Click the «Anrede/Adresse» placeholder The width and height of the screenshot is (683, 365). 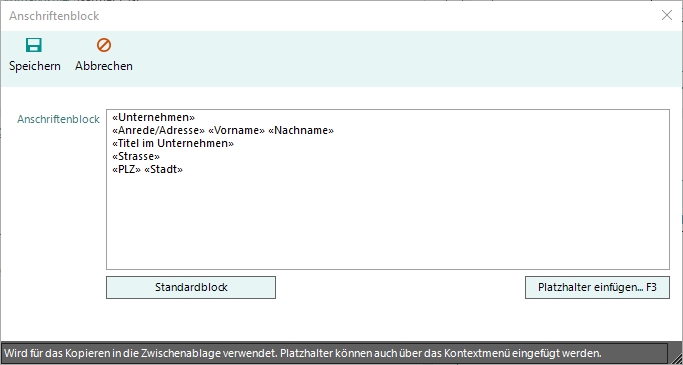(158, 131)
